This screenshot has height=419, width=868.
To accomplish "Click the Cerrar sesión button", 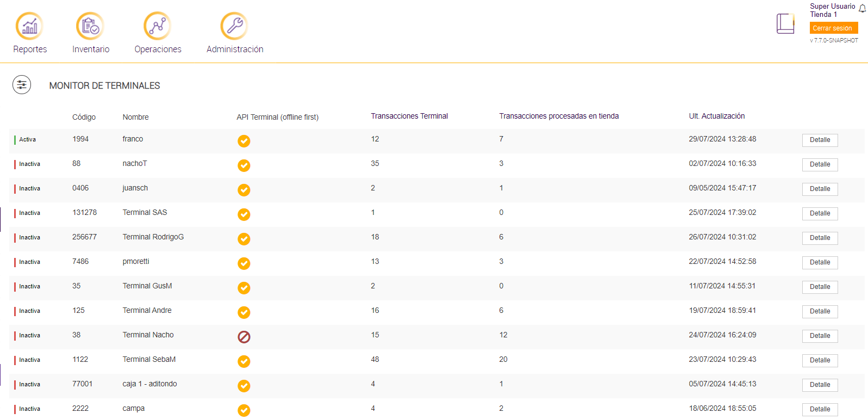I will pos(833,28).
